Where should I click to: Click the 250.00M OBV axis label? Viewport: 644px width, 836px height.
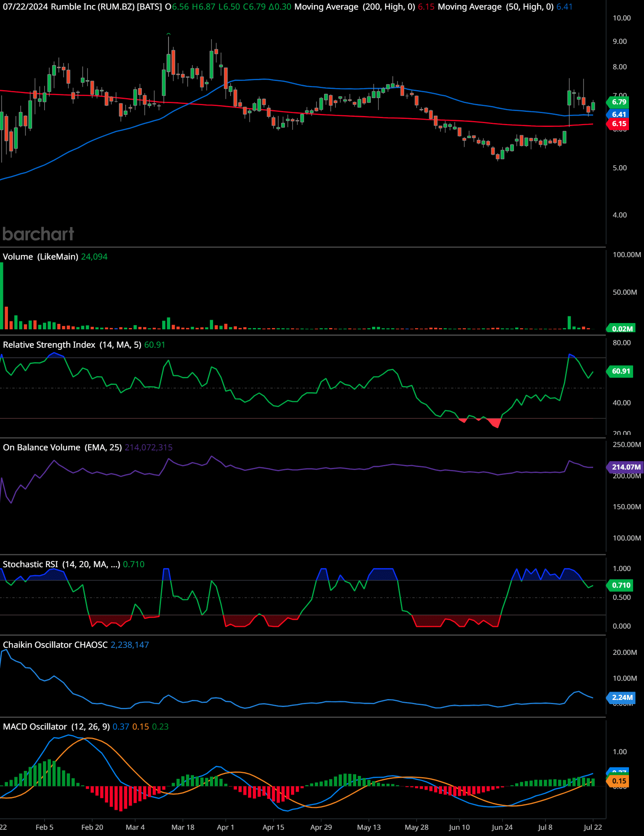tap(627, 445)
